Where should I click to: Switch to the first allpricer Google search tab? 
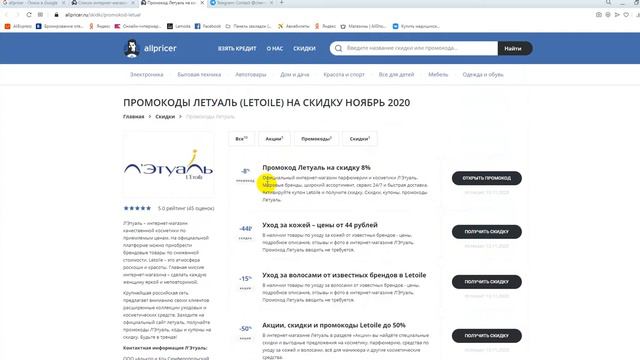coord(34,2)
